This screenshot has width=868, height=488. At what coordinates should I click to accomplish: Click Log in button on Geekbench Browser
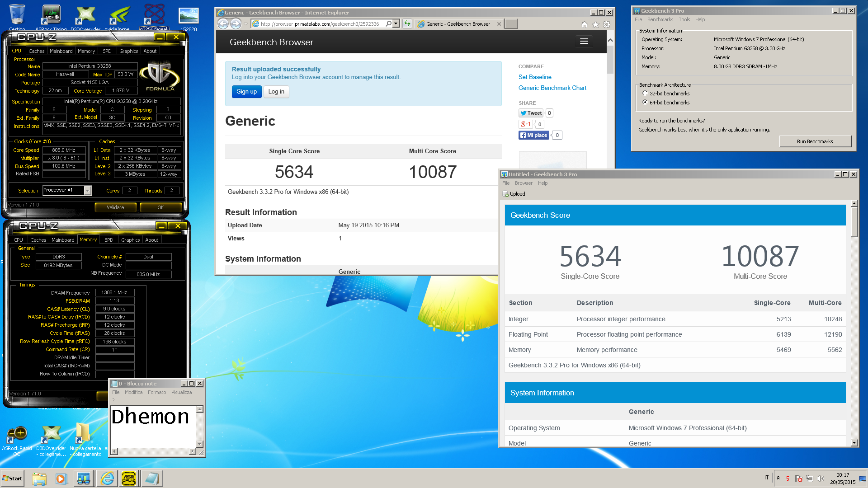[x=276, y=92]
